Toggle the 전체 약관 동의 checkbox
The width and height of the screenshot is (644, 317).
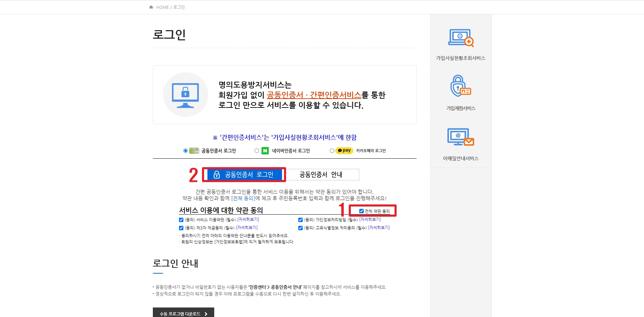(361, 211)
